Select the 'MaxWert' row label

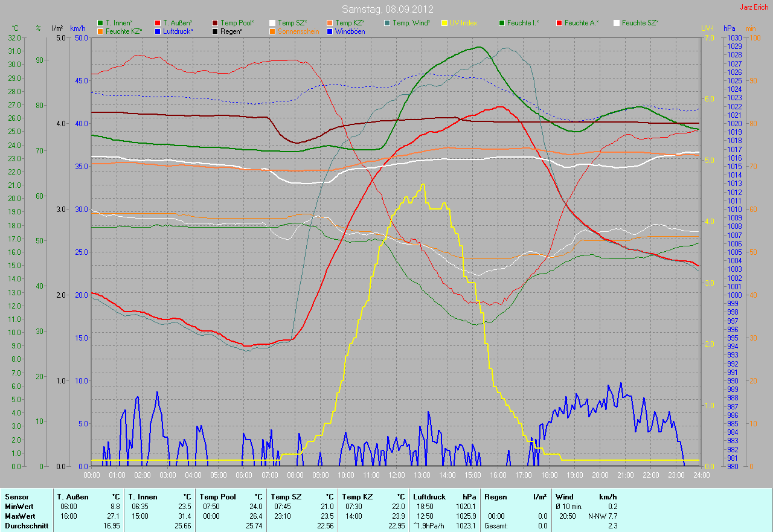pyautogui.click(x=19, y=516)
